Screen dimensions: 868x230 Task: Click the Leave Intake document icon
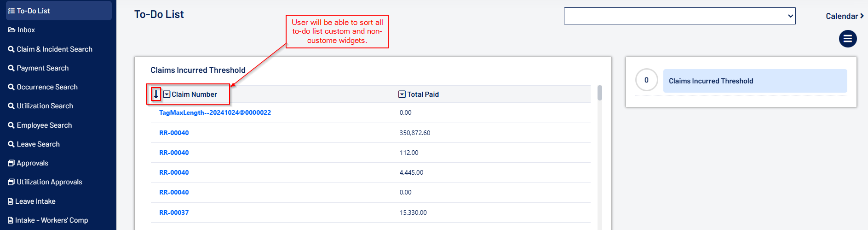[x=11, y=201]
